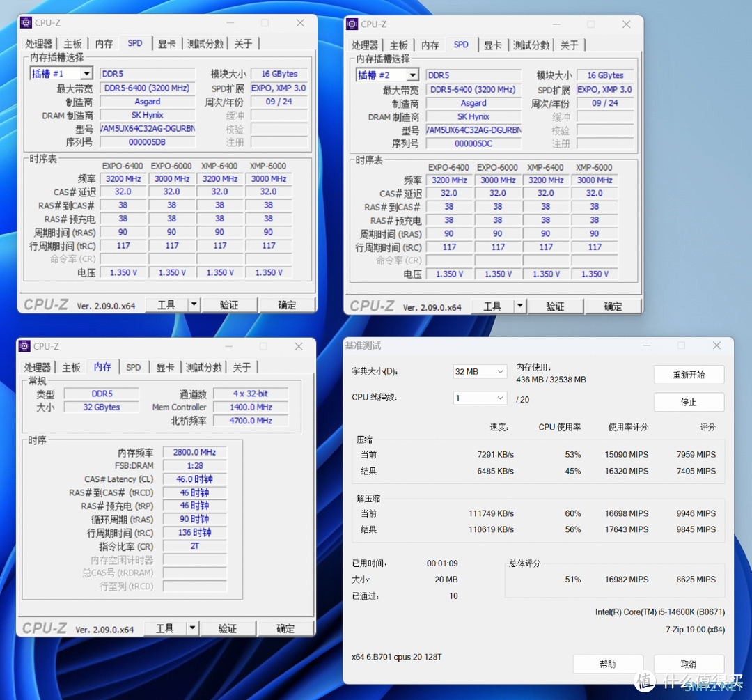Select SPD tab in slot #2 window
Image resolution: width=752 pixels, height=700 pixels.
click(462, 45)
